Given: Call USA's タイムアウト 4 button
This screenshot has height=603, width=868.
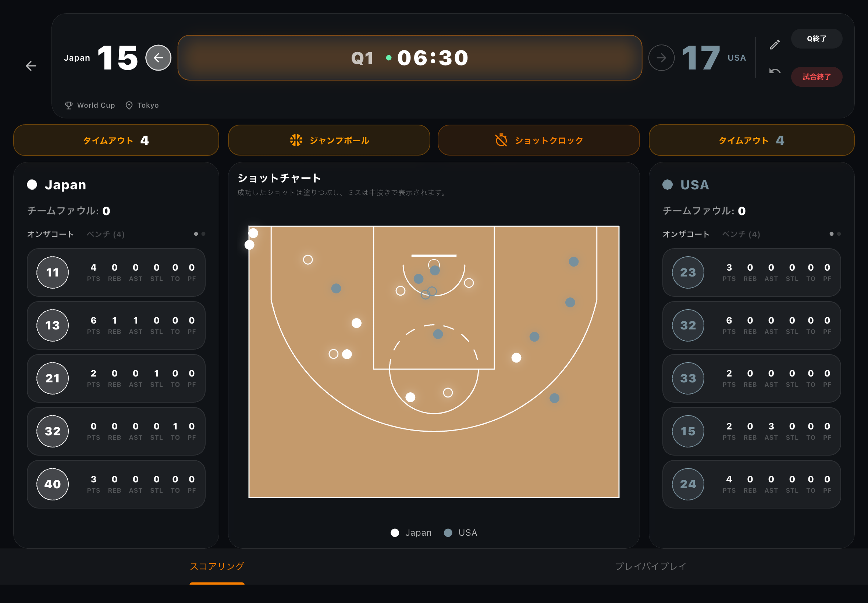Looking at the screenshot, I should (751, 140).
